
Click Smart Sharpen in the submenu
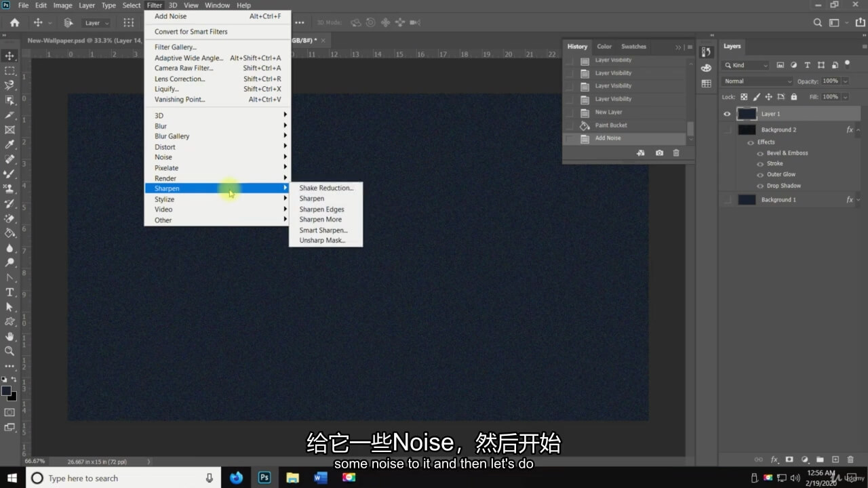[323, 230]
